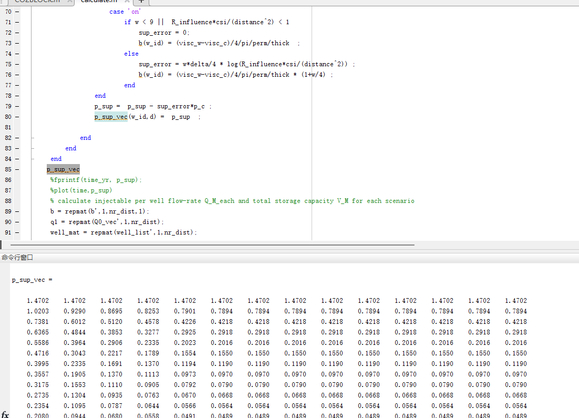Select value 0.3557 in output matrix
The height and width of the screenshot is (418, 579).
(38, 374)
